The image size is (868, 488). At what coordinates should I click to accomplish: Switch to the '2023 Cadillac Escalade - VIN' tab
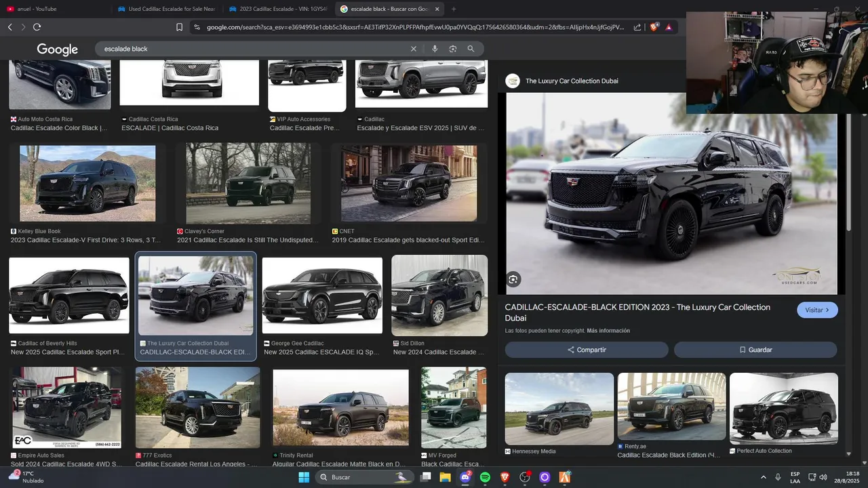[278, 9]
